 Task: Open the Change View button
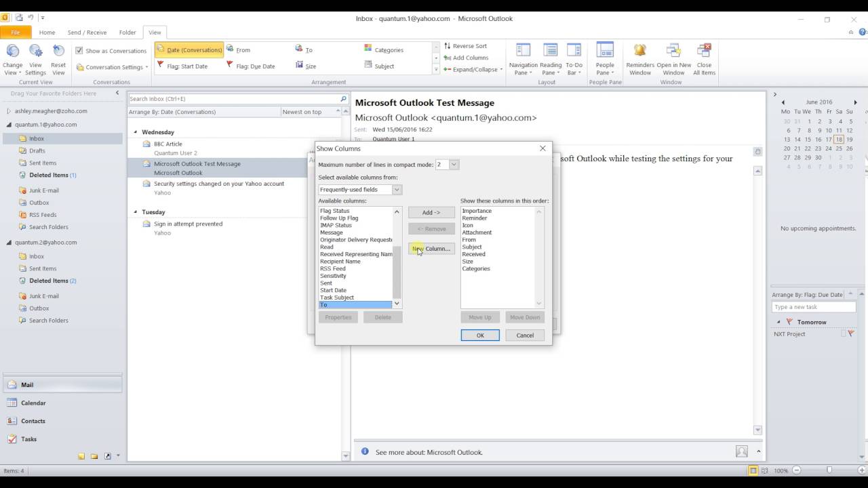(x=13, y=60)
